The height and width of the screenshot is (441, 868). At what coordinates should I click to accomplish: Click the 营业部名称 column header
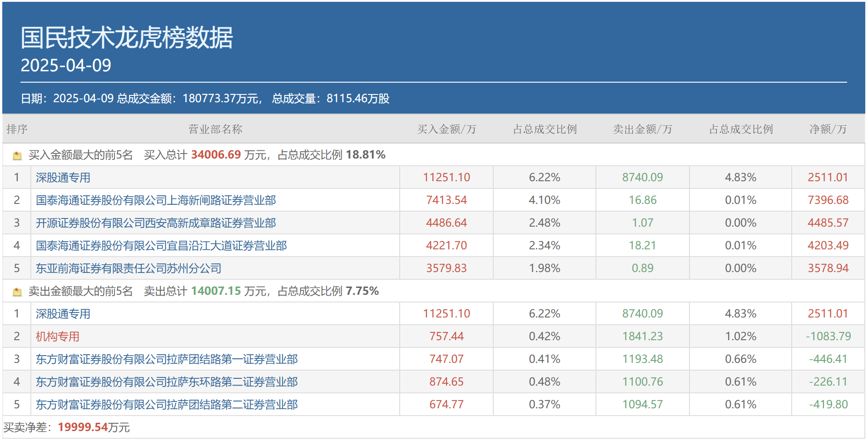coord(215,129)
